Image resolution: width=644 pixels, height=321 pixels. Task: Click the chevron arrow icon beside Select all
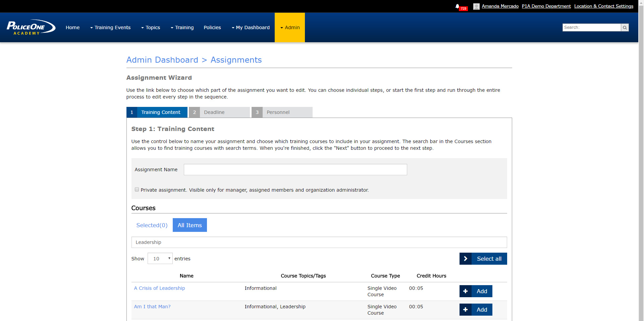pos(466,259)
